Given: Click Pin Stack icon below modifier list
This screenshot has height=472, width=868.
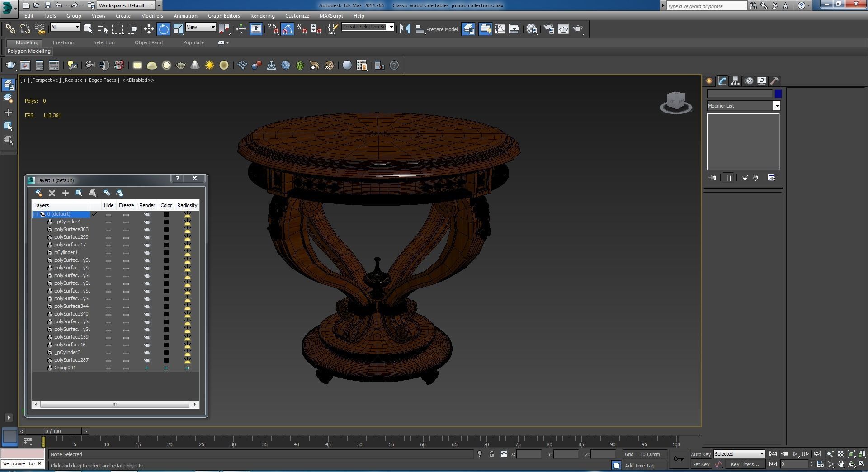Looking at the screenshot, I should (712, 178).
